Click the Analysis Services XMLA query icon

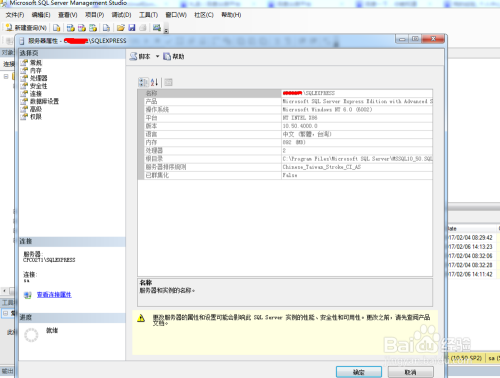93,28
